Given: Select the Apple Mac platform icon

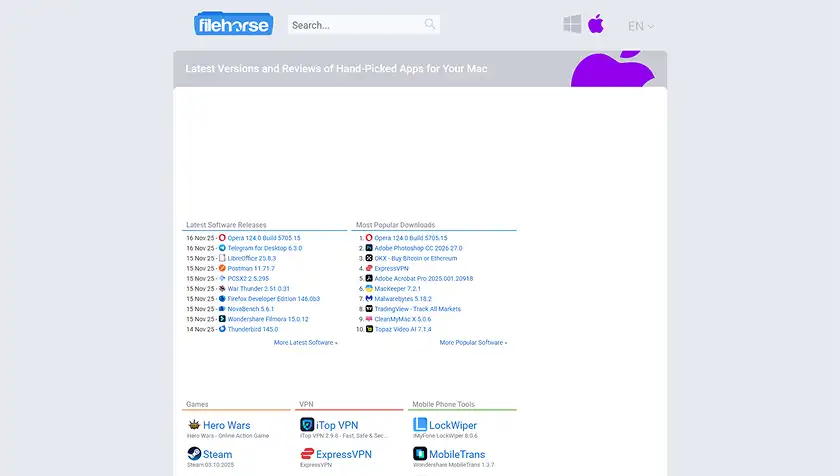Looking at the screenshot, I should point(596,25).
